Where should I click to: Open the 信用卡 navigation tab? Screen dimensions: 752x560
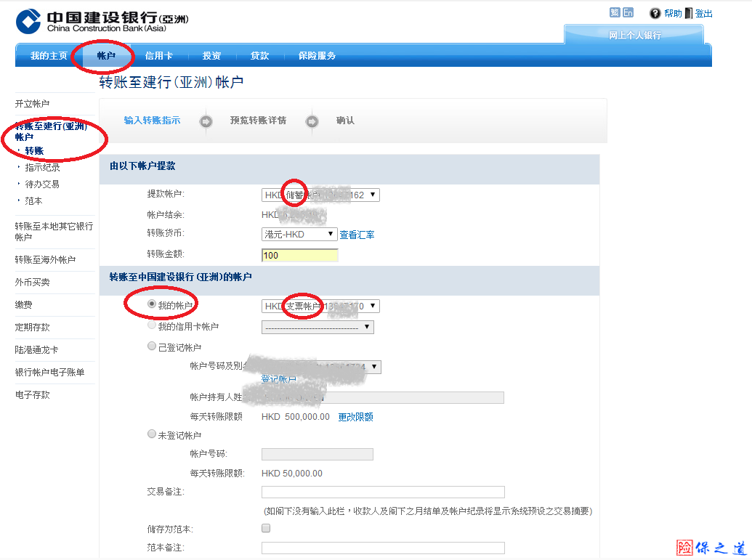158,56
